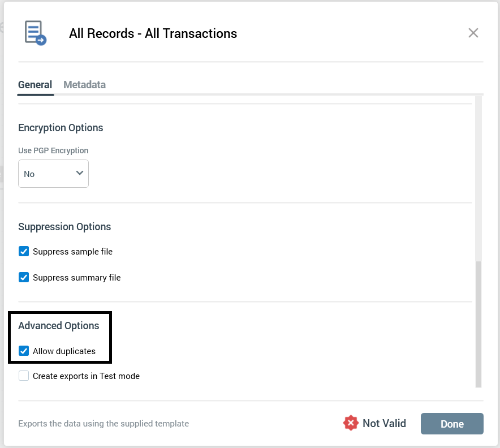Viewport: 500px width, 448px height.
Task: Click the export document icon in header
Action: pos(35,33)
